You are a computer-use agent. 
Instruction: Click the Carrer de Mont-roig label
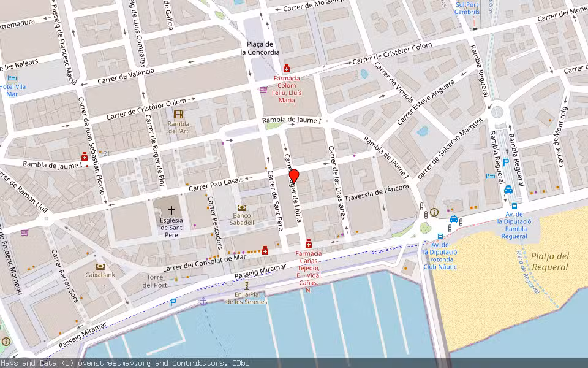[560, 137]
